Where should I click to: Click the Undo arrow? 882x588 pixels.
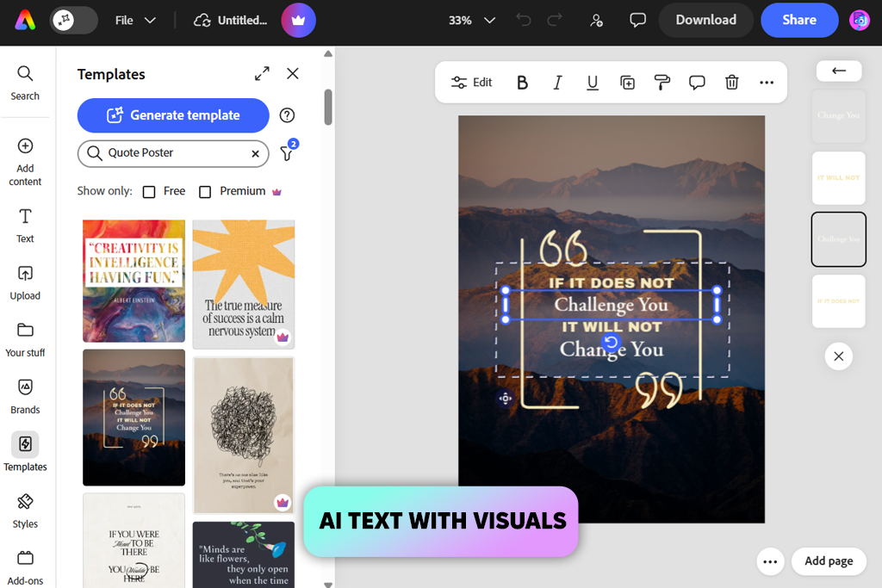(524, 21)
